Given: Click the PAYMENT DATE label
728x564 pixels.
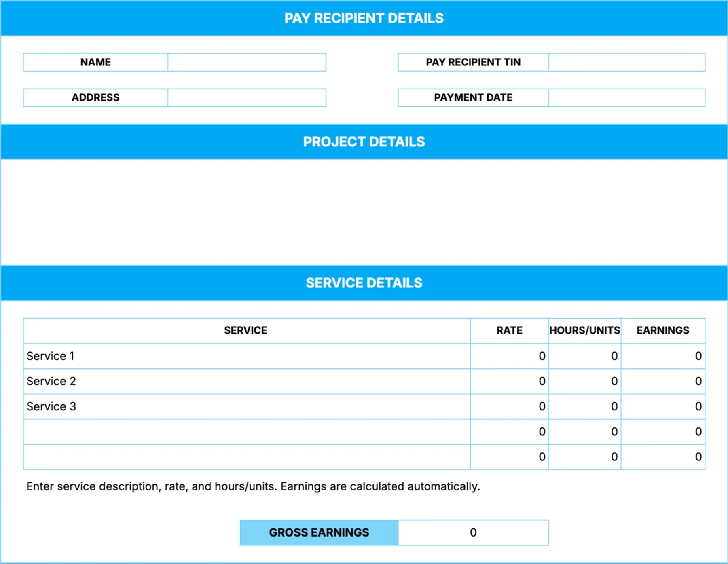Looking at the screenshot, I should [x=473, y=97].
